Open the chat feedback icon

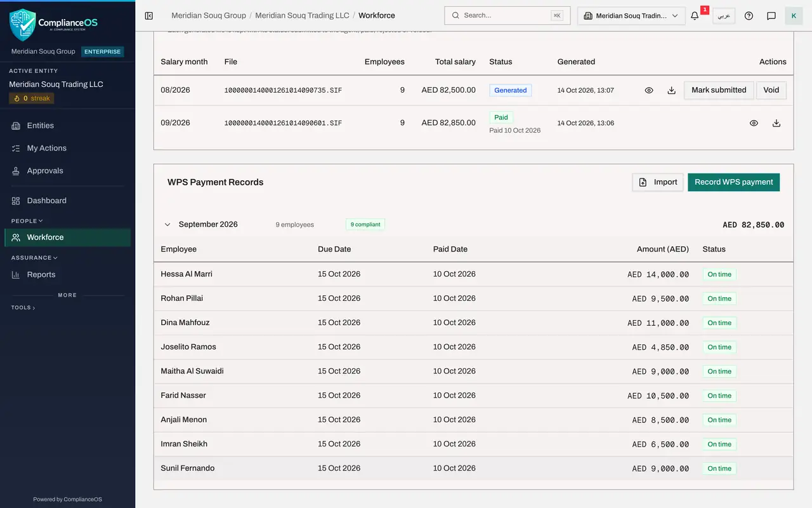coord(771,16)
